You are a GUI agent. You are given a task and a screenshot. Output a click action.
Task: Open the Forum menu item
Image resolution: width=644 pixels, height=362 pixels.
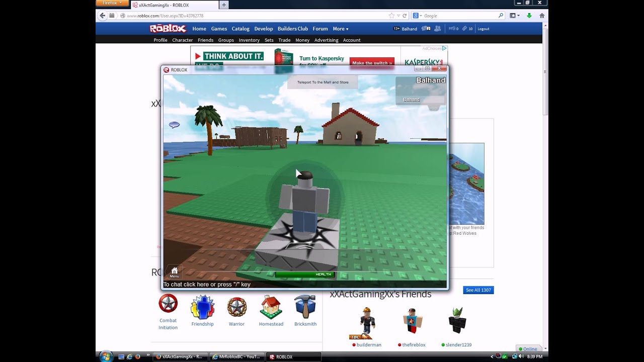(320, 29)
